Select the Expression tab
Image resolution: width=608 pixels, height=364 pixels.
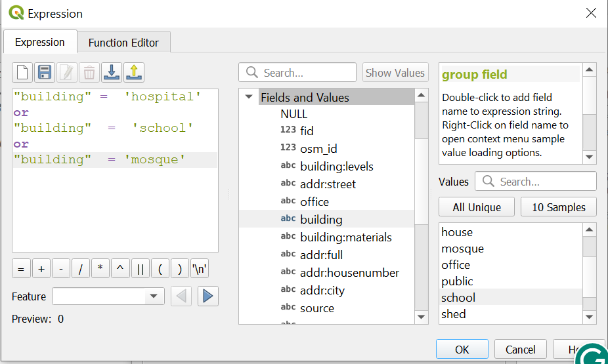click(40, 42)
